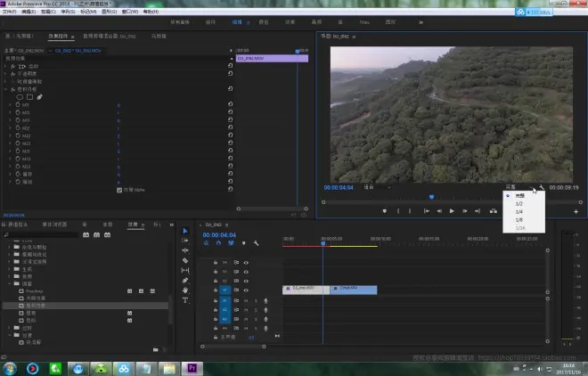
Task: Filter by YUV effects icon
Action: point(107,235)
